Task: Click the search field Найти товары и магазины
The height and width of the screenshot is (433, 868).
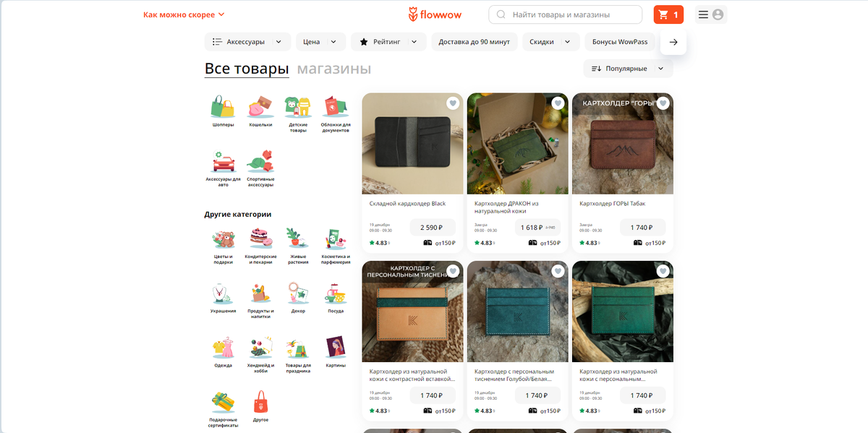Action: tap(566, 14)
